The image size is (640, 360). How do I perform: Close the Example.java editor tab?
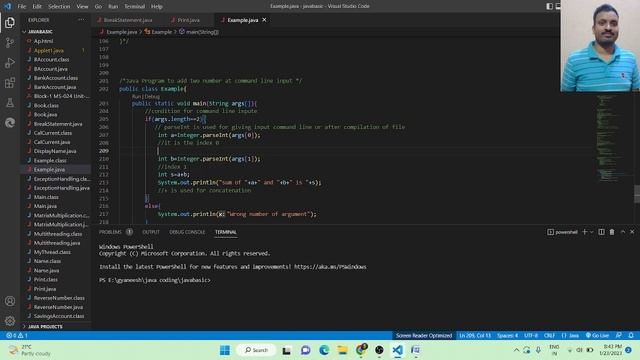point(264,20)
